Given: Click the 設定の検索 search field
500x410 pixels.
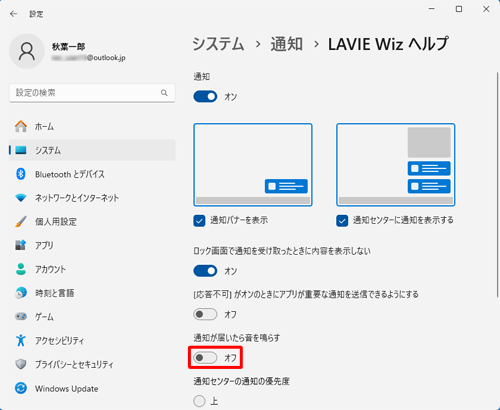Looking at the screenshot, I should [x=92, y=93].
